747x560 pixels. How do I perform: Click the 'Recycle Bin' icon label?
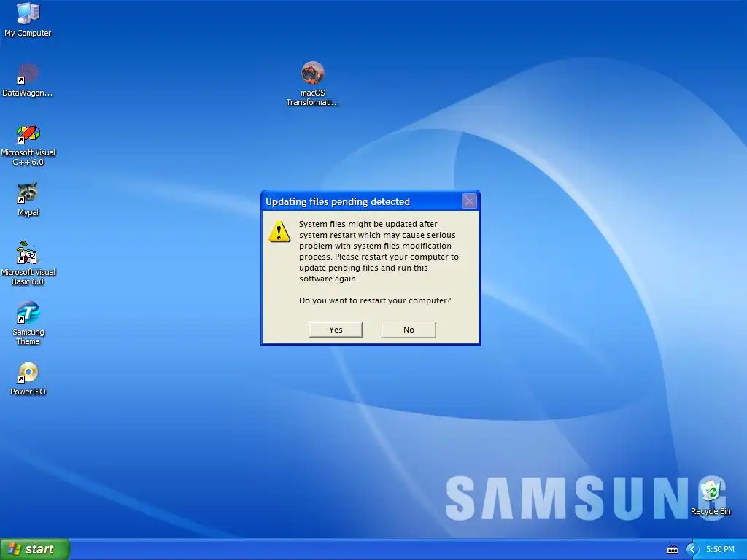(711, 511)
